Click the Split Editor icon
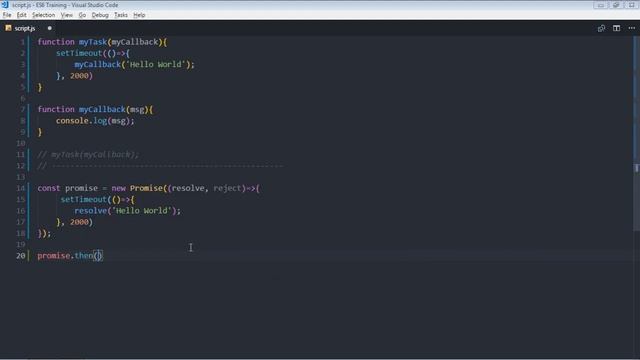The image size is (640, 360). tap(616, 28)
